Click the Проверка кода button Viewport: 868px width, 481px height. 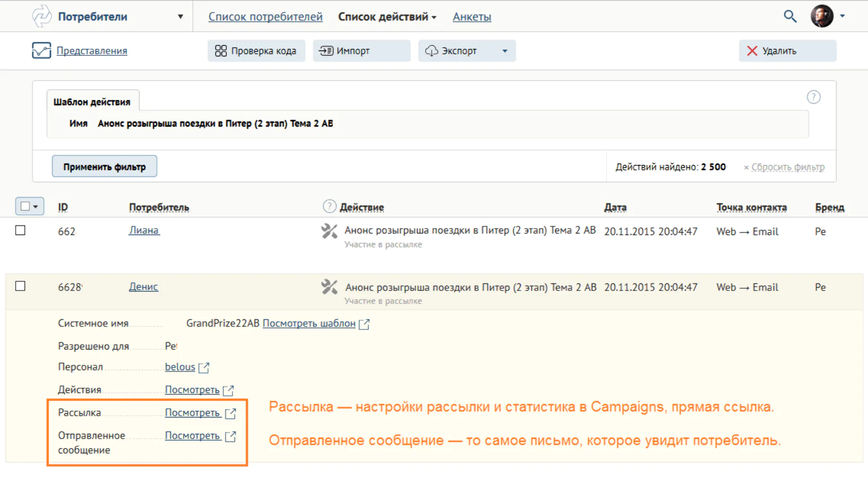(256, 50)
